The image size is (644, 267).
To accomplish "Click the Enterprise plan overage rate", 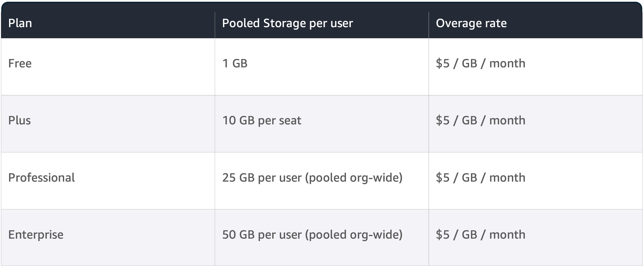I will point(480,234).
